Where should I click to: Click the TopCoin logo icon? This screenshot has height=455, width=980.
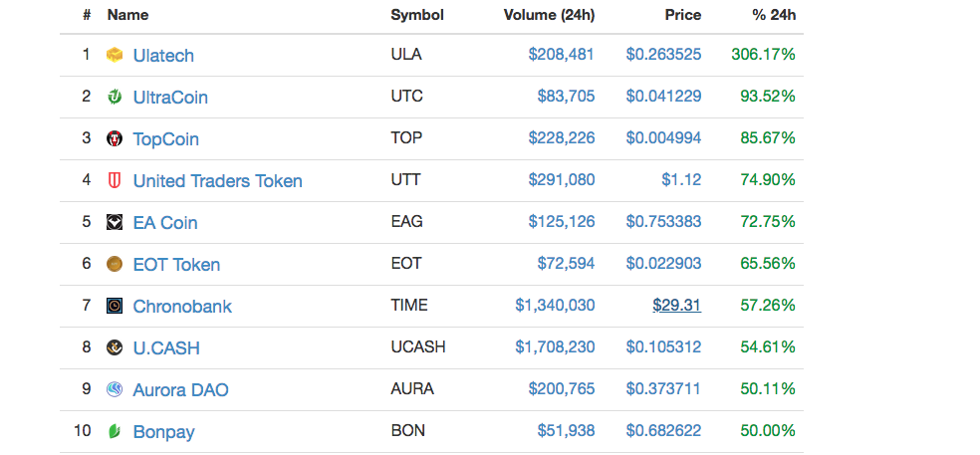pos(115,138)
